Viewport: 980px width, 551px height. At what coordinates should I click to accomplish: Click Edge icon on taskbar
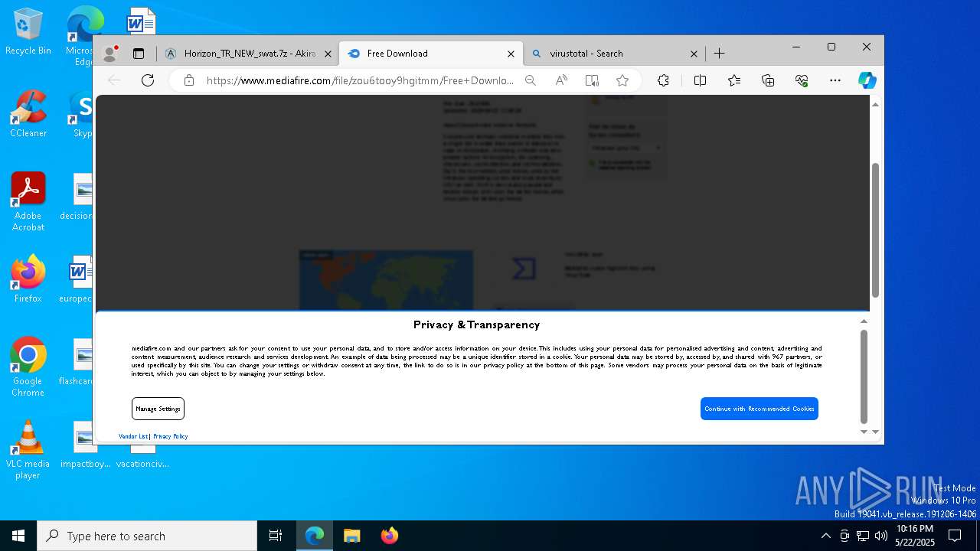pos(315,536)
